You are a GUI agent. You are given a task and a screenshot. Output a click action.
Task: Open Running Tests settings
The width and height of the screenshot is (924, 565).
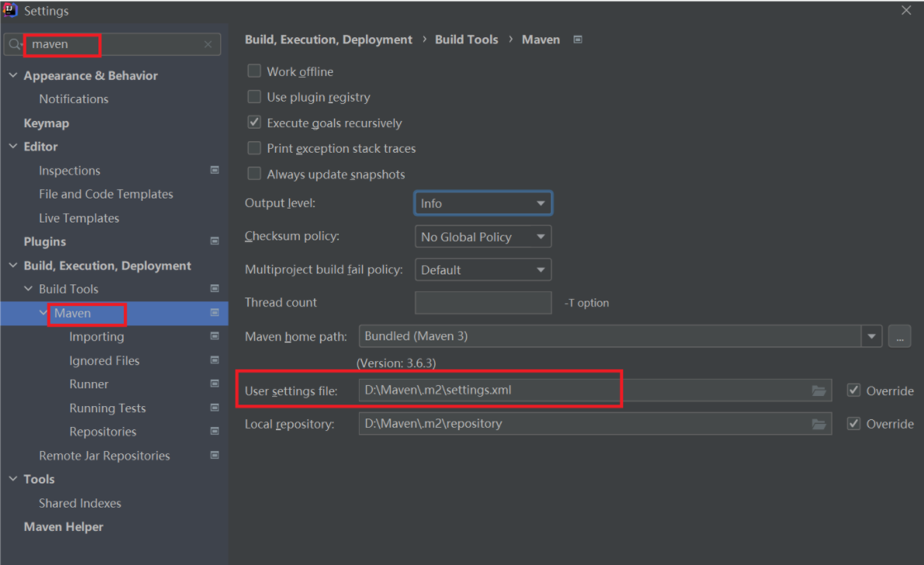click(107, 408)
